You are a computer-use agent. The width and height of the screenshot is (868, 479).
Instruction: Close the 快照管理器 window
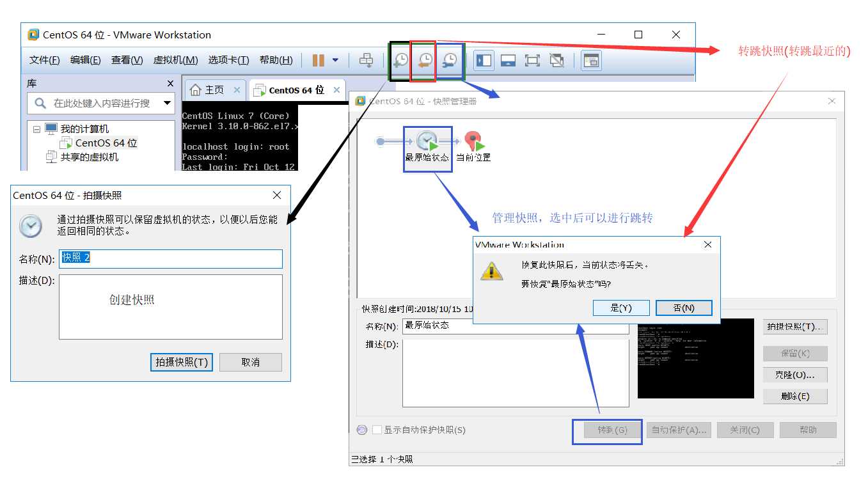pyautogui.click(x=832, y=101)
